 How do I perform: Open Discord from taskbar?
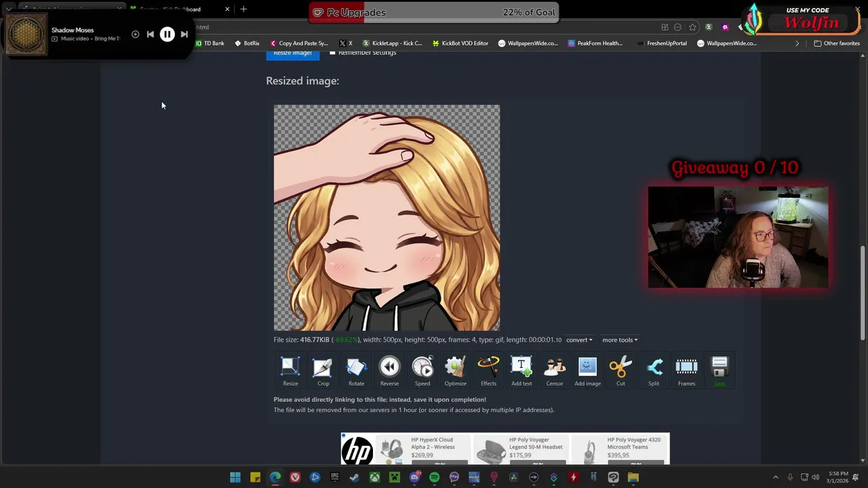[414, 477]
